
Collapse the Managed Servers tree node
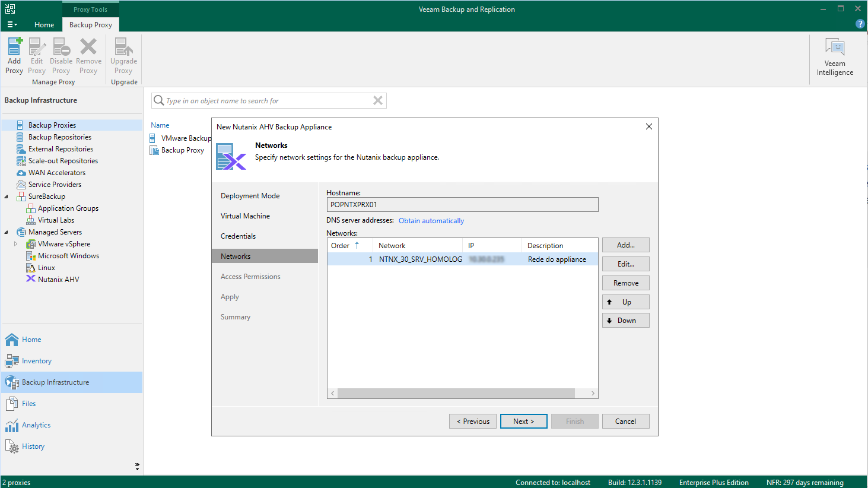7,232
